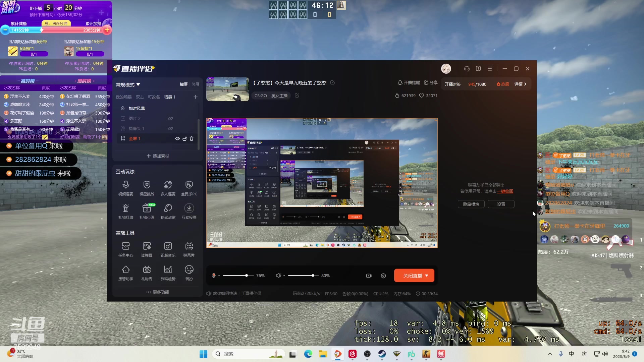Select the 可改名 scene tab
This screenshot has width=644, height=362.
pyautogui.click(x=154, y=97)
